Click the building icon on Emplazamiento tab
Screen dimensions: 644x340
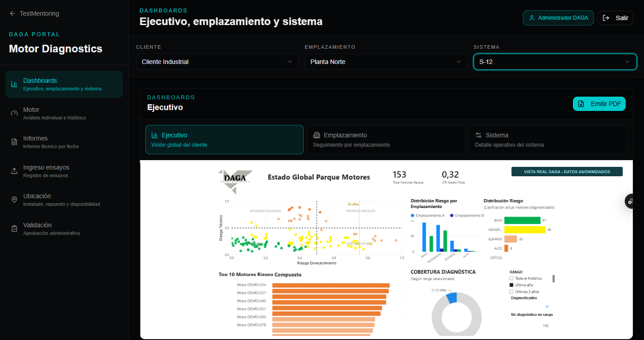pos(317,135)
